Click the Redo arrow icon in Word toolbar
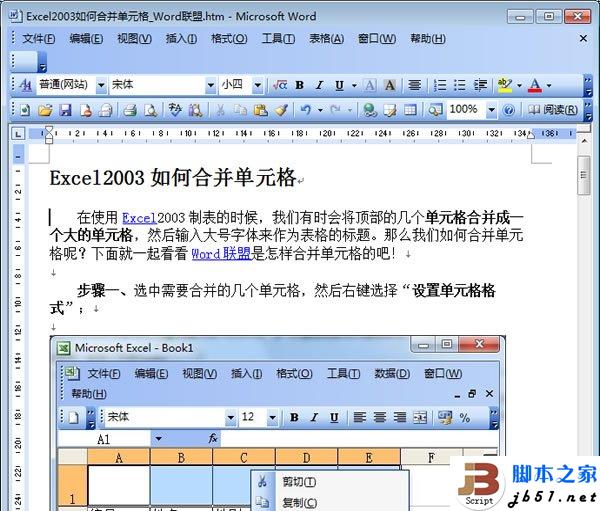The height and width of the screenshot is (511, 600). (336, 111)
